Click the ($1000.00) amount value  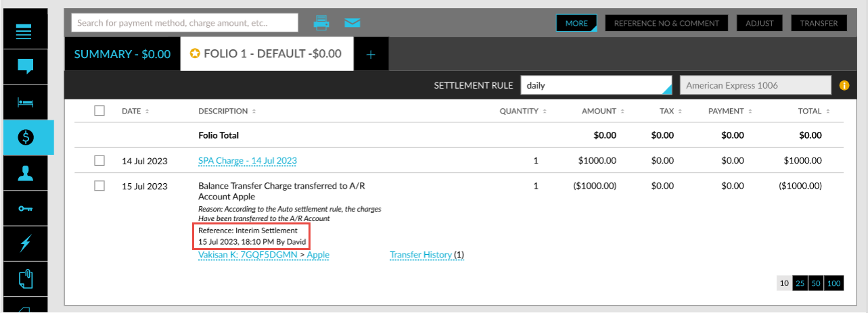point(594,185)
